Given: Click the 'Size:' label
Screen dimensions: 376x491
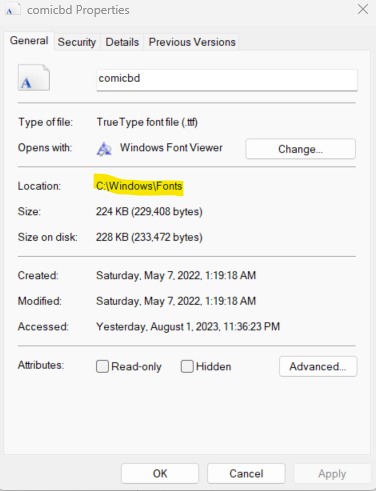Looking at the screenshot, I should 29,212.
